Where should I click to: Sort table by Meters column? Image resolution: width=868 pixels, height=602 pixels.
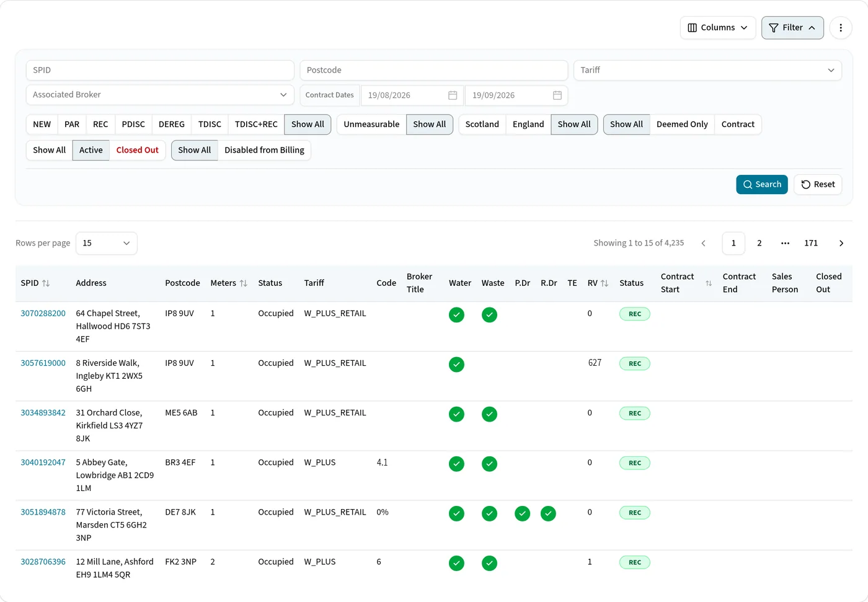(244, 283)
